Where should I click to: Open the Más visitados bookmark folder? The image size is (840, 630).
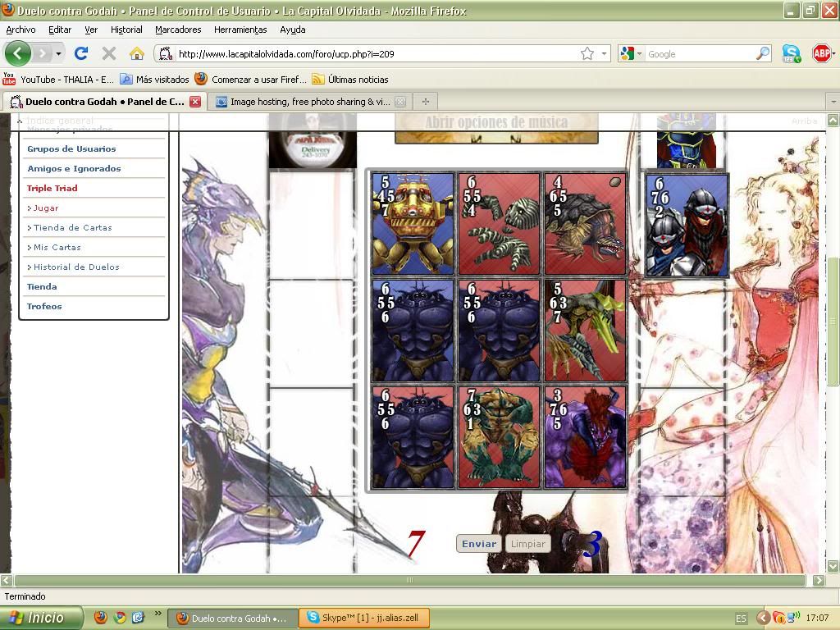point(154,80)
